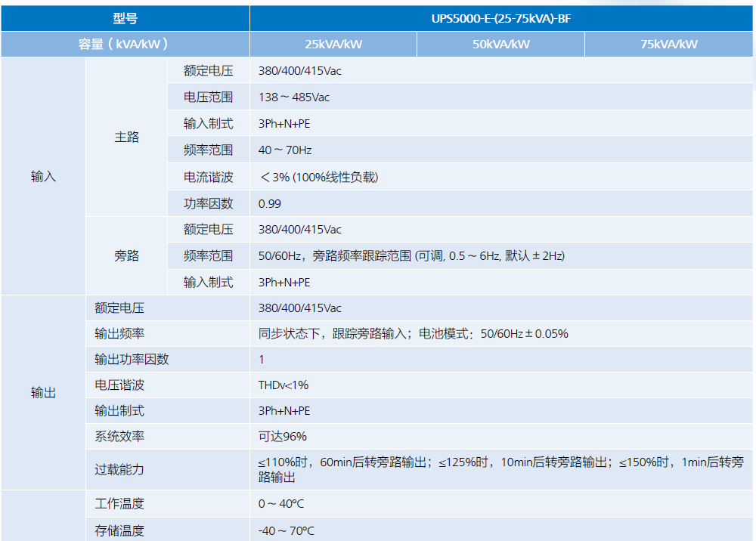Select the 25kVA/kW capacity column header
This screenshot has height=541, width=756.
pos(333,45)
